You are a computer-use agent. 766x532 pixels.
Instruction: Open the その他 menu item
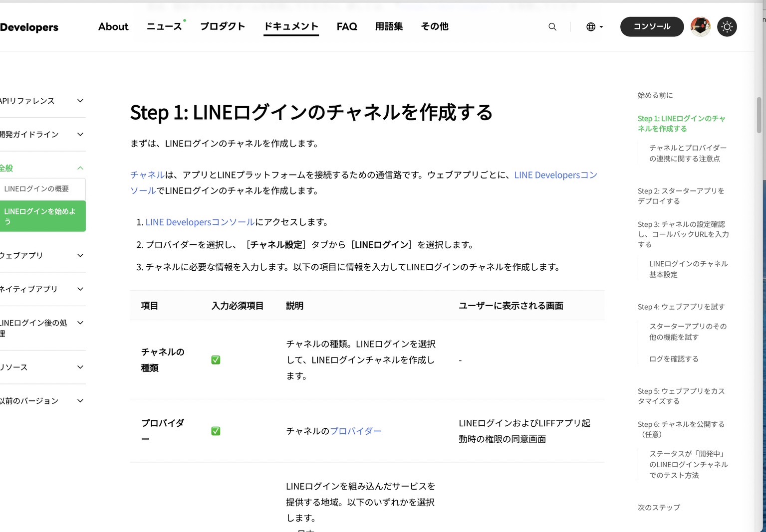click(435, 27)
